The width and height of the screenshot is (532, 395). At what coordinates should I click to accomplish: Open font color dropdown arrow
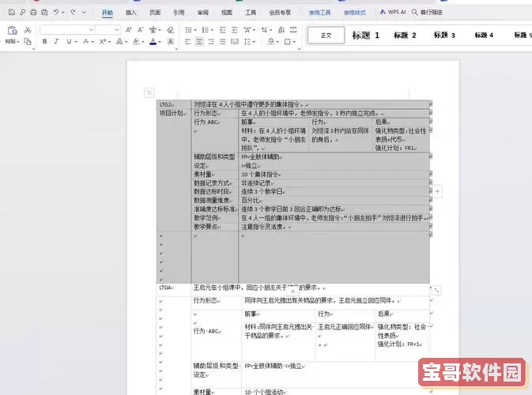pyautogui.click(x=160, y=42)
